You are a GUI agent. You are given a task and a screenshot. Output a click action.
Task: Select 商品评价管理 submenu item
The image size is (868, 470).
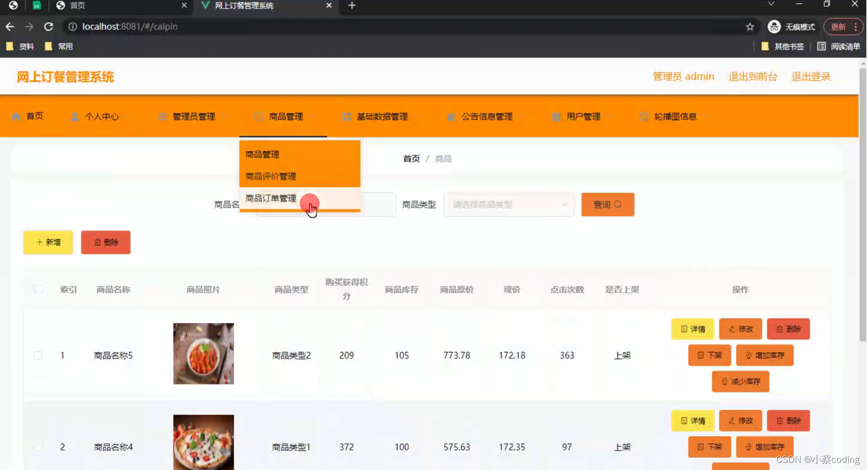[x=299, y=176]
